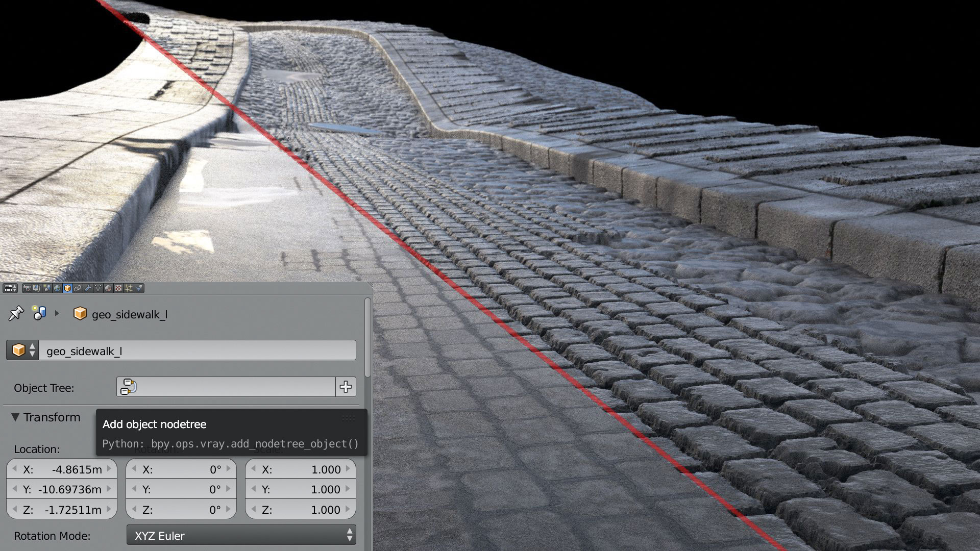Image resolution: width=980 pixels, height=551 pixels.
Task: Open the World properties tab (globe icon)
Action: point(57,288)
